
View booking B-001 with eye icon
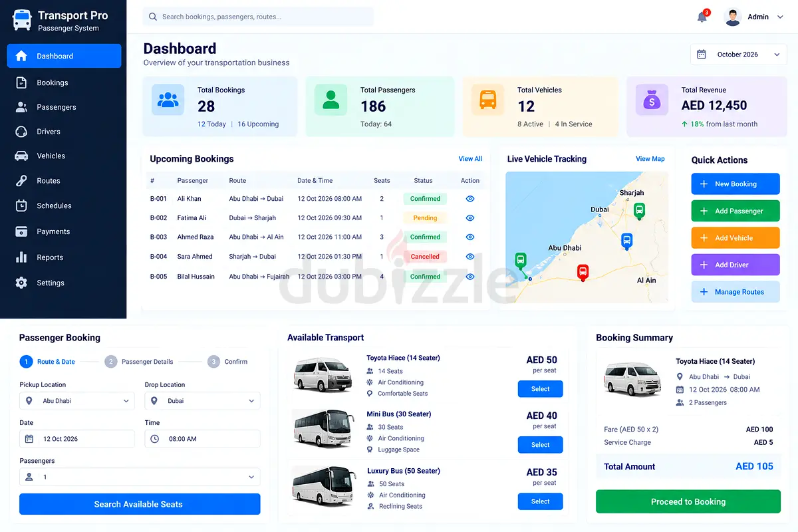tap(470, 199)
